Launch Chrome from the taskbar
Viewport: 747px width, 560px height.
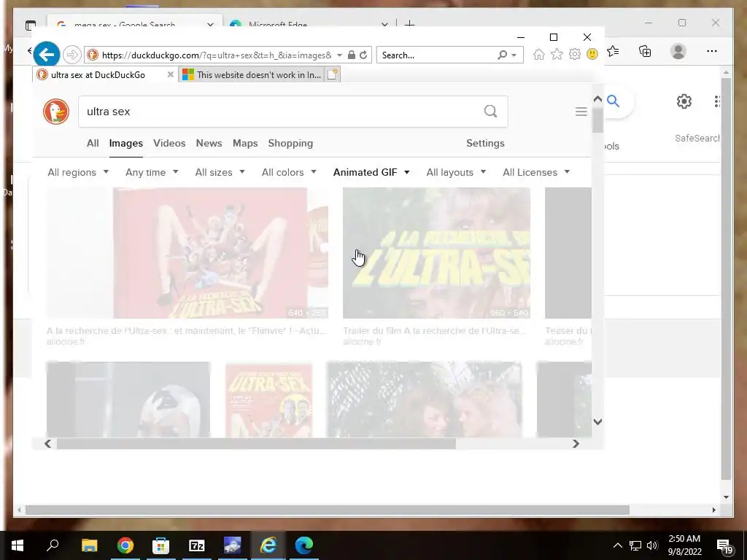click(125, 545)
